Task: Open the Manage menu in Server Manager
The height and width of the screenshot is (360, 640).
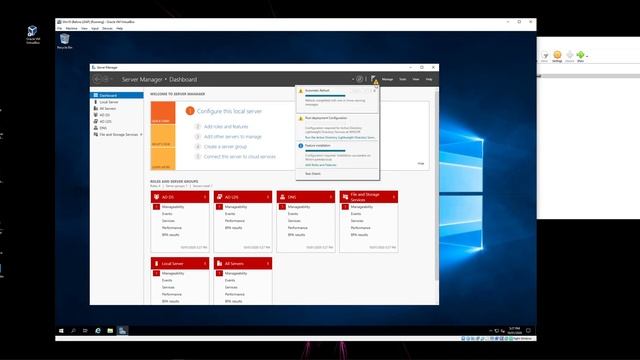Action: click(387, 79)
